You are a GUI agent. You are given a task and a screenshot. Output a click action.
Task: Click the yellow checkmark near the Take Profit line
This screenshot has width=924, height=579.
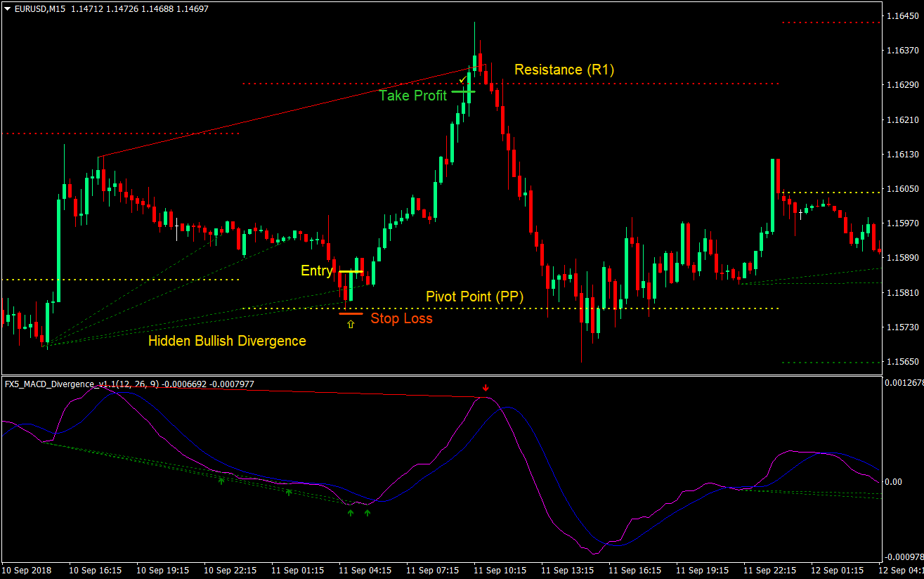[462, 81]
